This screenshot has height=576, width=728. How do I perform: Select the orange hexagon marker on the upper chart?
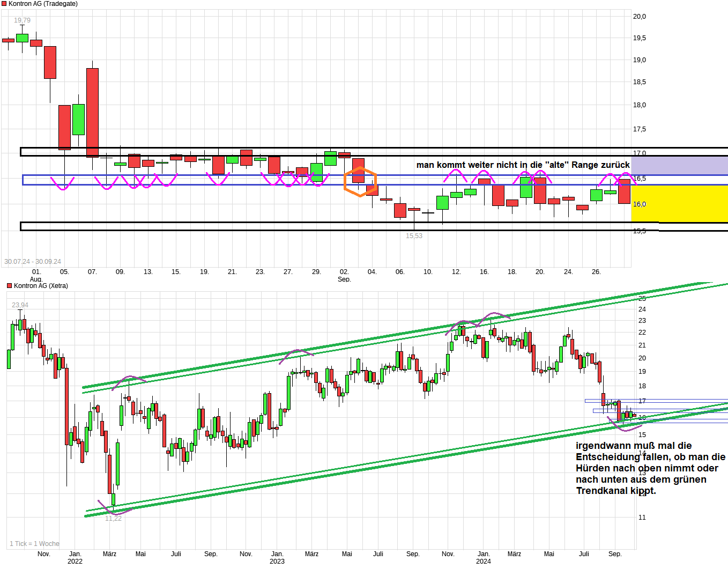click(x=360, y=182)
